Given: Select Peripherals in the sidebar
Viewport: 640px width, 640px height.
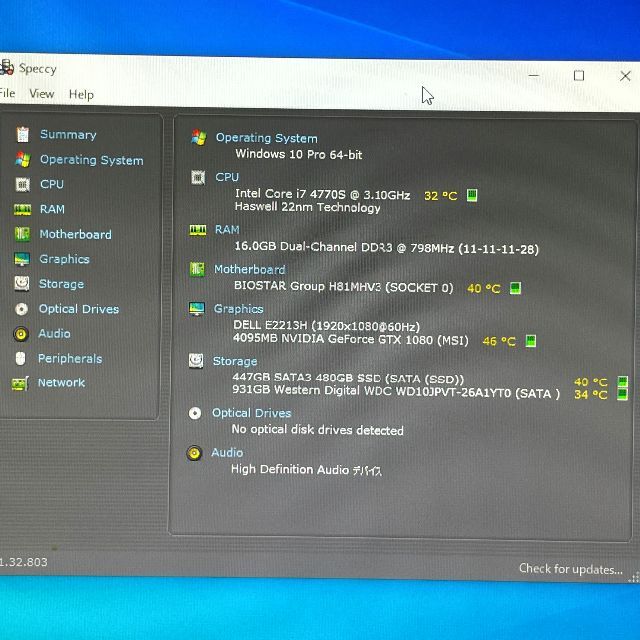Looking at the screenshot, I should [70, 359].
